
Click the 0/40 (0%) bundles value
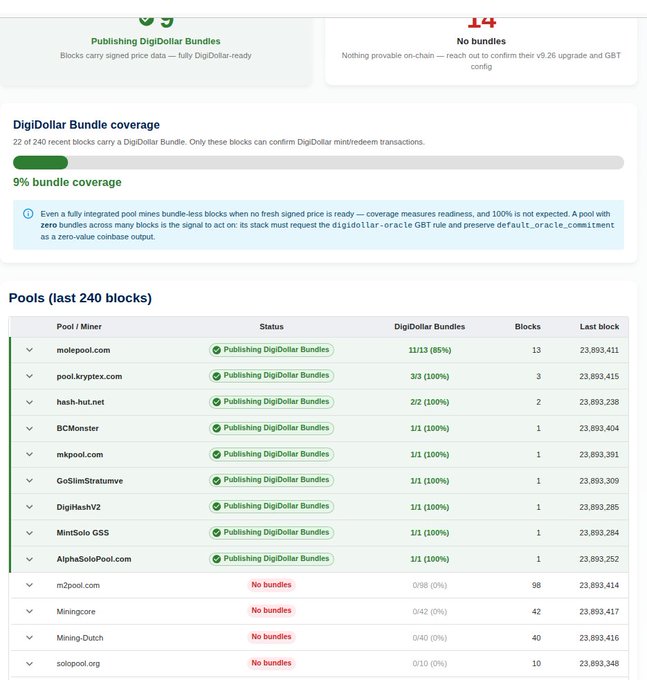click(430, 638)
